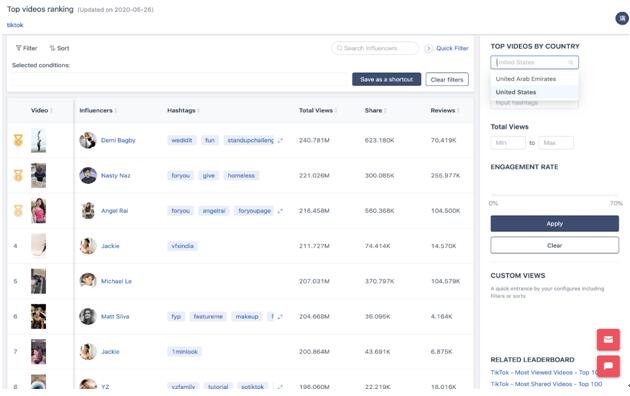Click the Sort arrows icon
630x396 pixels.
pos(52,48)
